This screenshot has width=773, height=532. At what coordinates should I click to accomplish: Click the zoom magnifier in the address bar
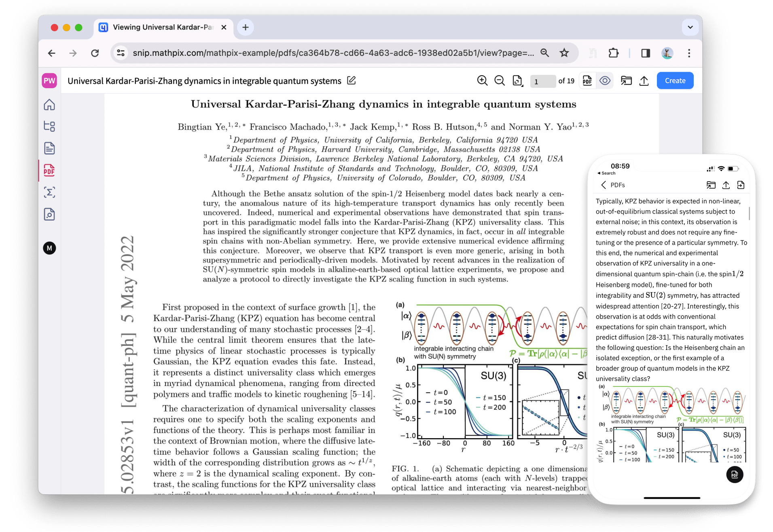click(x=545, y=53)
